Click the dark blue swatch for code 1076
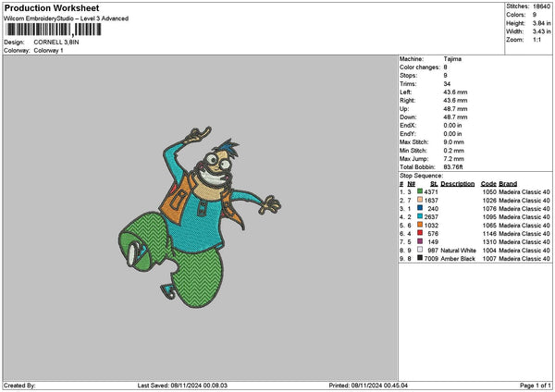The image size is (555, 392). pyautogui.click(x=420, y=208)
